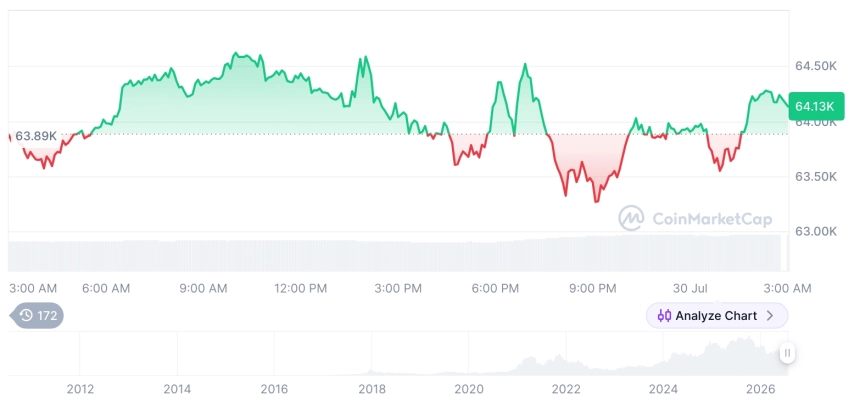Click the 2024 label on the overview timeline
860x401 pixels.
[663, 389]
